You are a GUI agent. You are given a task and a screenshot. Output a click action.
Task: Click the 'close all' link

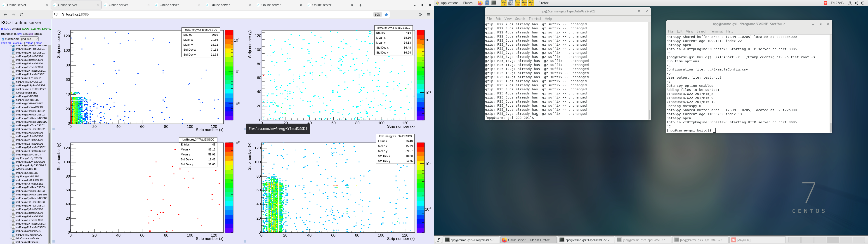18,43
